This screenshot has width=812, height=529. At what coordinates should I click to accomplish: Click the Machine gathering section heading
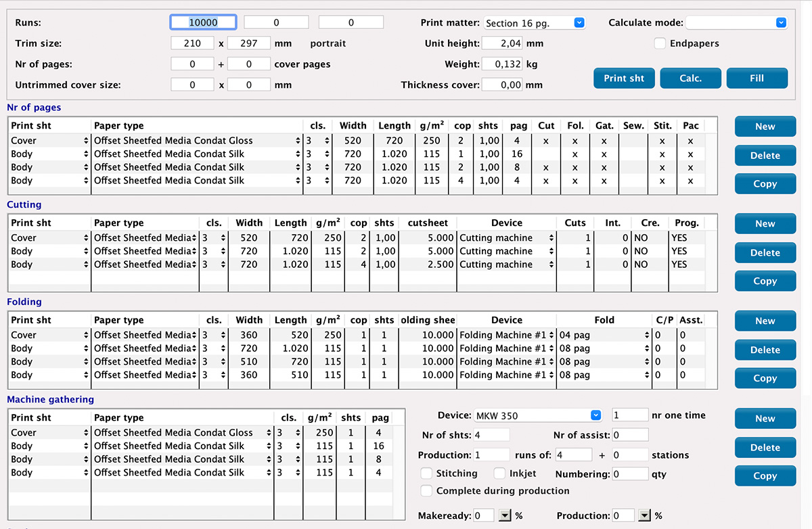point(51,400)
